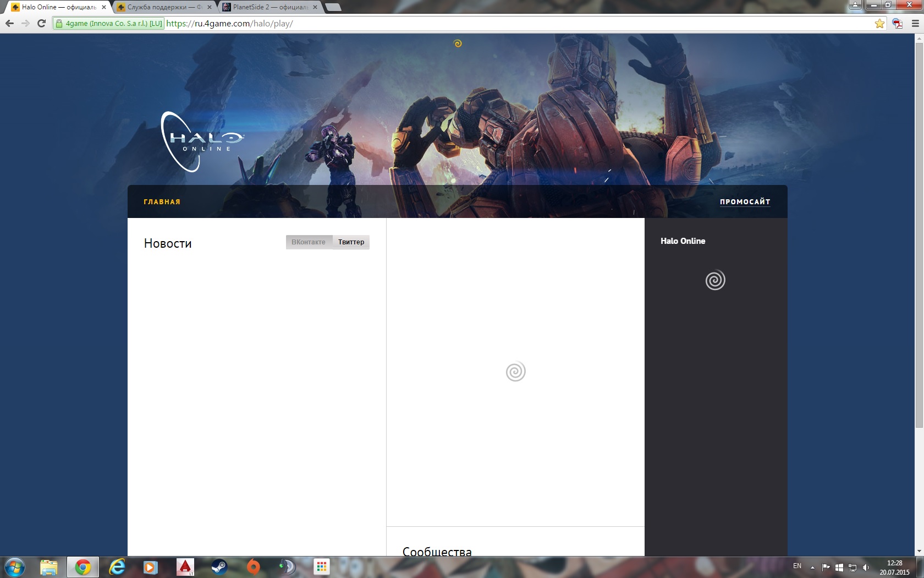
Task: Bookmark this page with the star icon
Action: tap(879, 24)
